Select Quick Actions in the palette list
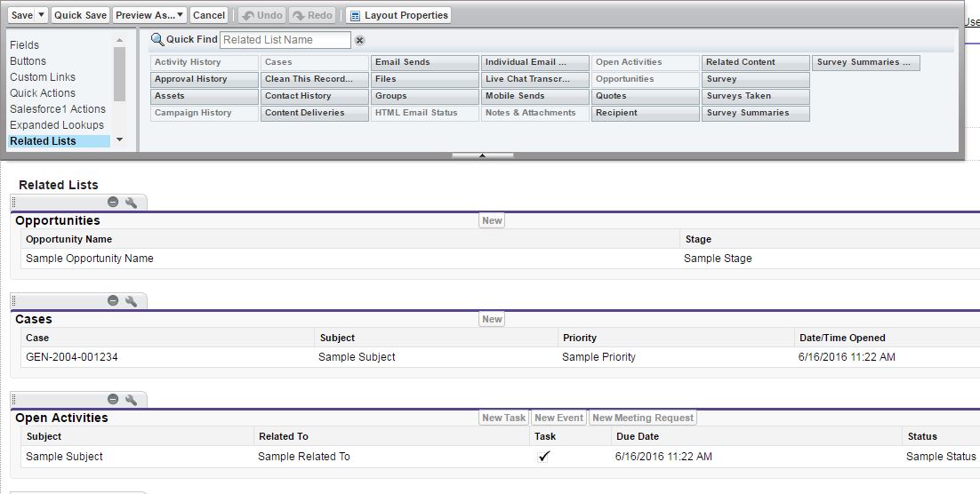 click(43, 93)
